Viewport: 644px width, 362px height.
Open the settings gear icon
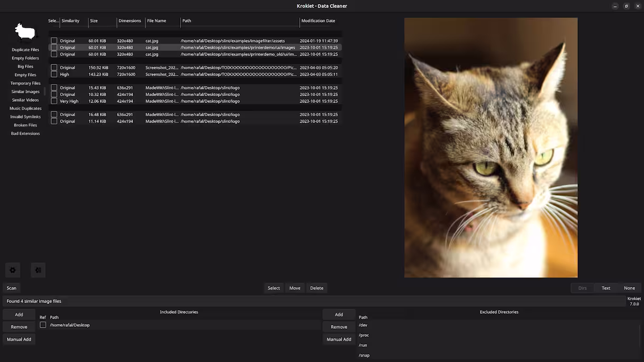(13, 270)
